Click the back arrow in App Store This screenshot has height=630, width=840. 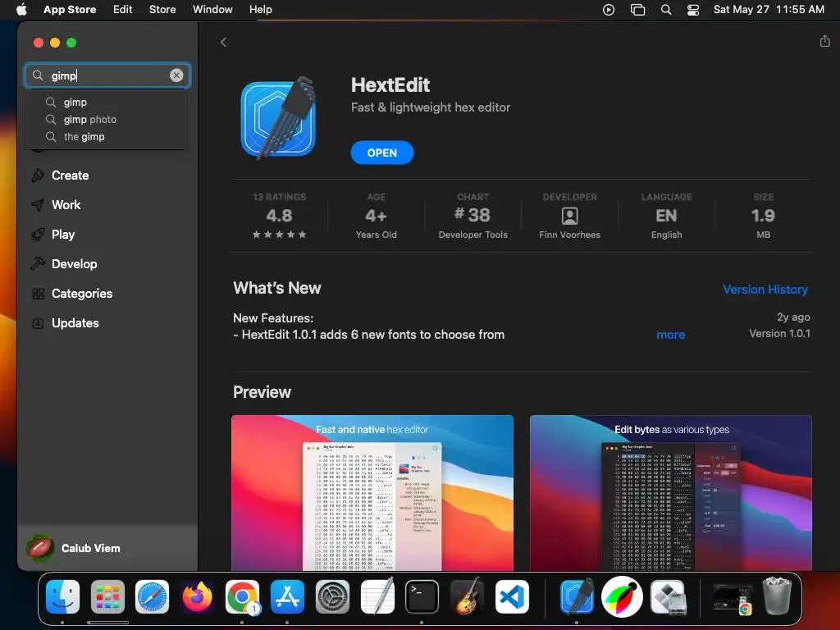223,43
